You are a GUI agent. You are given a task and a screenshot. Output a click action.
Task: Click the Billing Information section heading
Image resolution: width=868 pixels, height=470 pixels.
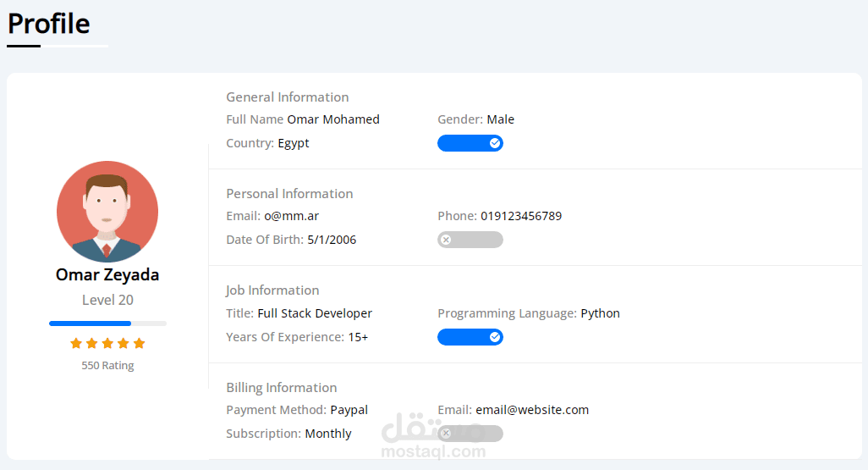pos(282,388)
